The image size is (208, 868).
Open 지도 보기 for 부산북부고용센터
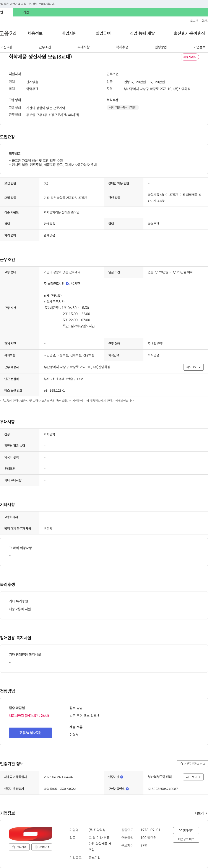(x=193, y=777)
